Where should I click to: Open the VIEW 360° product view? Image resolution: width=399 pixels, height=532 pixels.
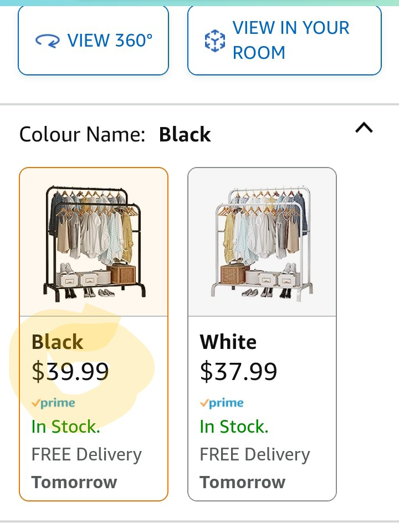[x=93, y=40]
